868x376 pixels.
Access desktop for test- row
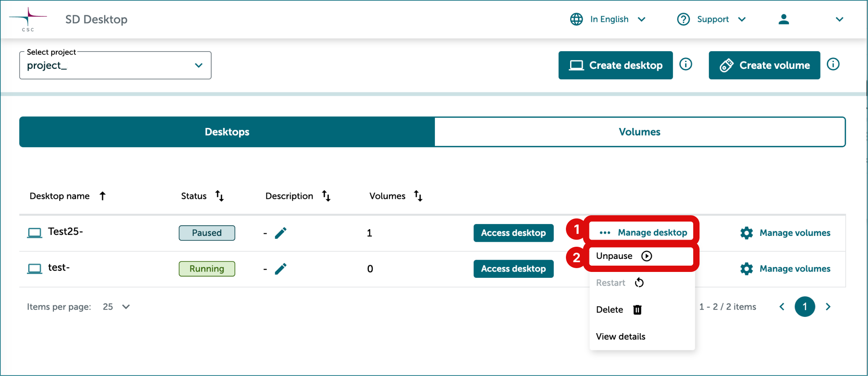[513, 269]
